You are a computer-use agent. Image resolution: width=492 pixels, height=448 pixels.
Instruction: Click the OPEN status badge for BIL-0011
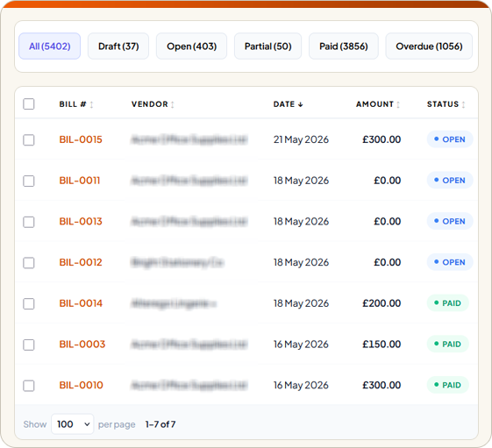point(450,181)
